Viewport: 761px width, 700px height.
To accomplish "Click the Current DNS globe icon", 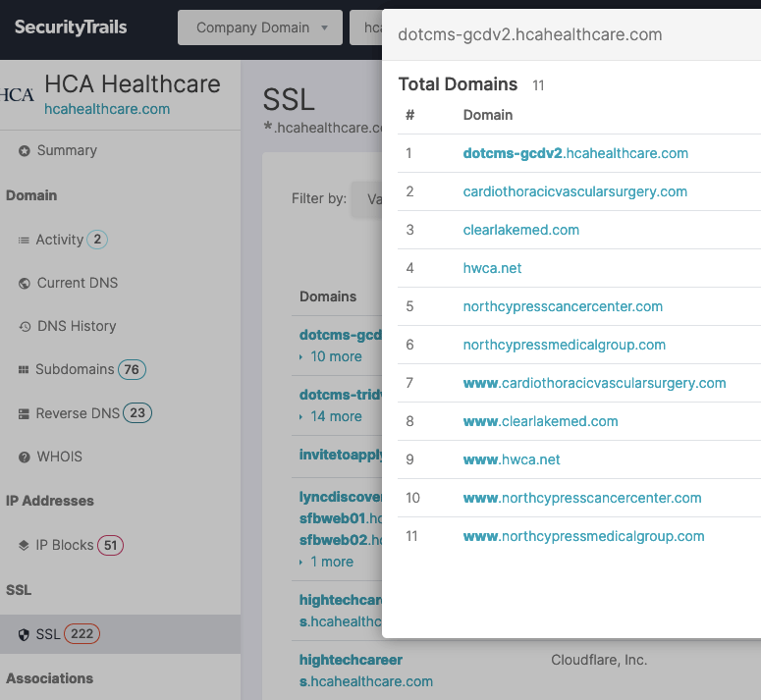I will click(x=25, y=284).
